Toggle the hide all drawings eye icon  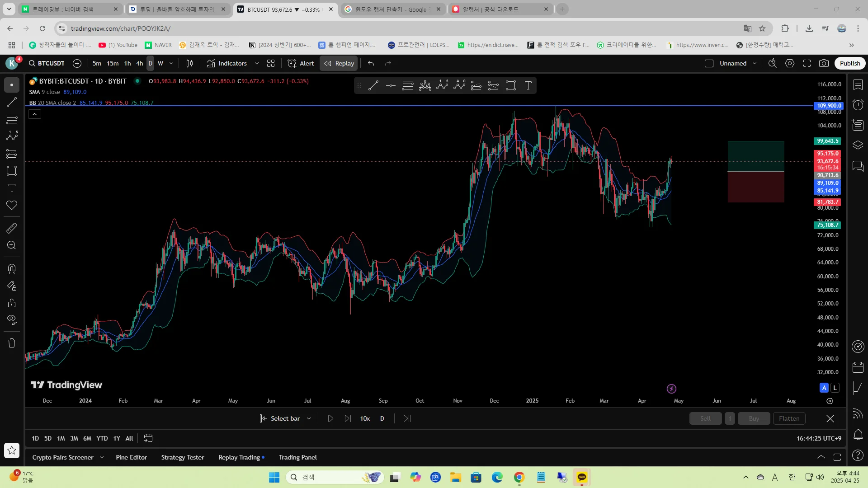tap(12, 320)
